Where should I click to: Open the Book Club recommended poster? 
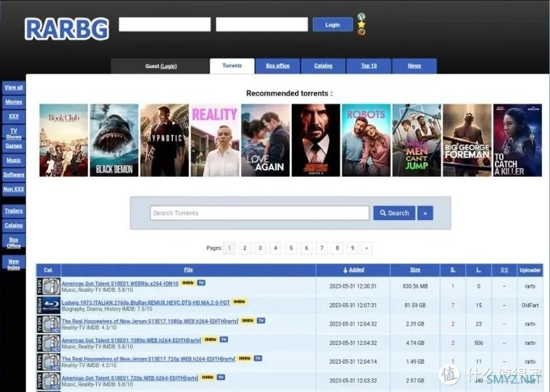click(x=64, y=140)
